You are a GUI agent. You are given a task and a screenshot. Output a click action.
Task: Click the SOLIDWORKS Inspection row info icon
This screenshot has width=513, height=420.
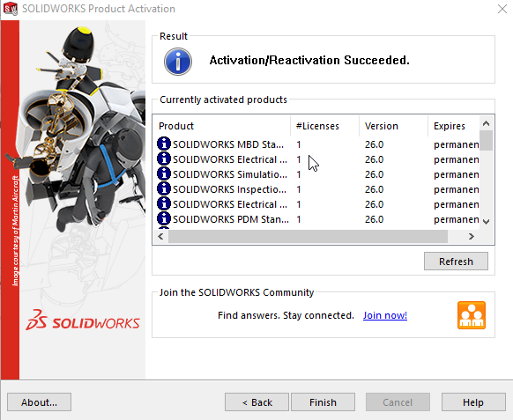(x=164, y=189)
